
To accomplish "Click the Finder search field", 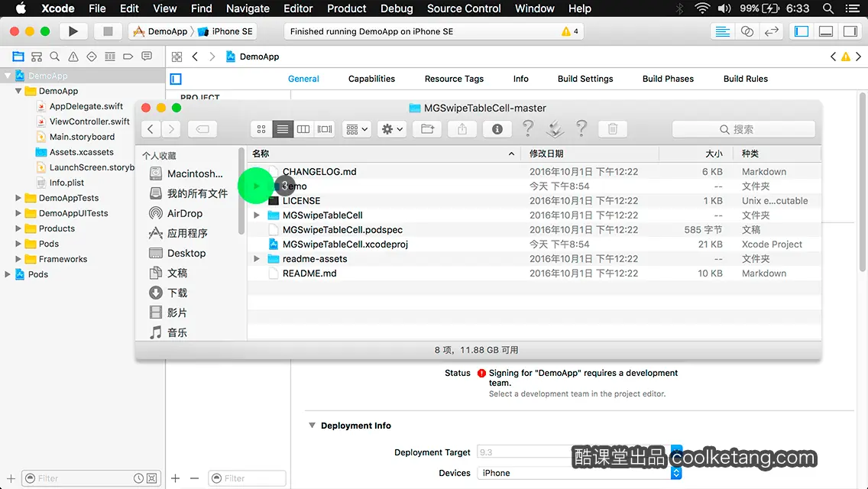I will pyautogui.click(x=743, y=129).
